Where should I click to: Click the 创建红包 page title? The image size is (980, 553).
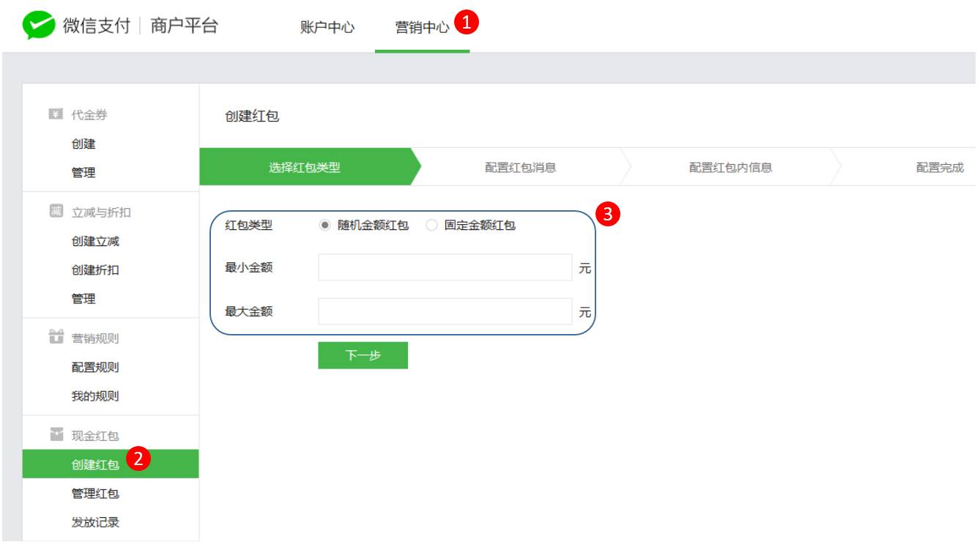click(x=252, y=116)
